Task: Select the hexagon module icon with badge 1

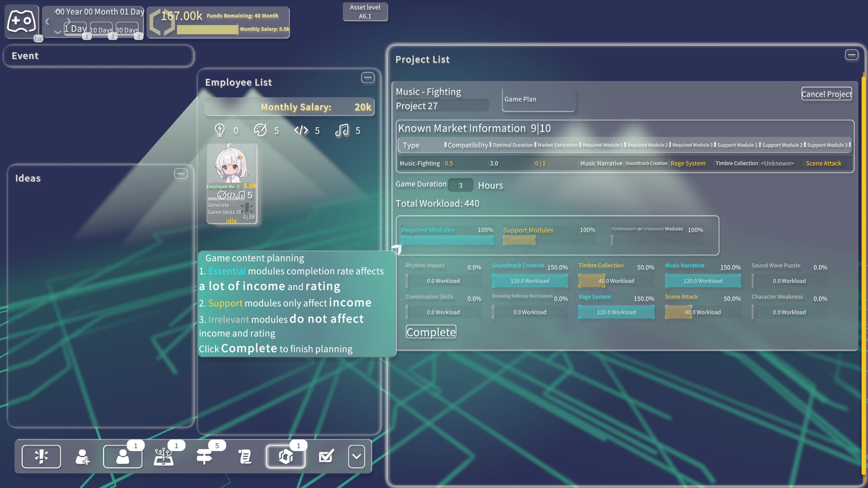Action: coord(286,456)
